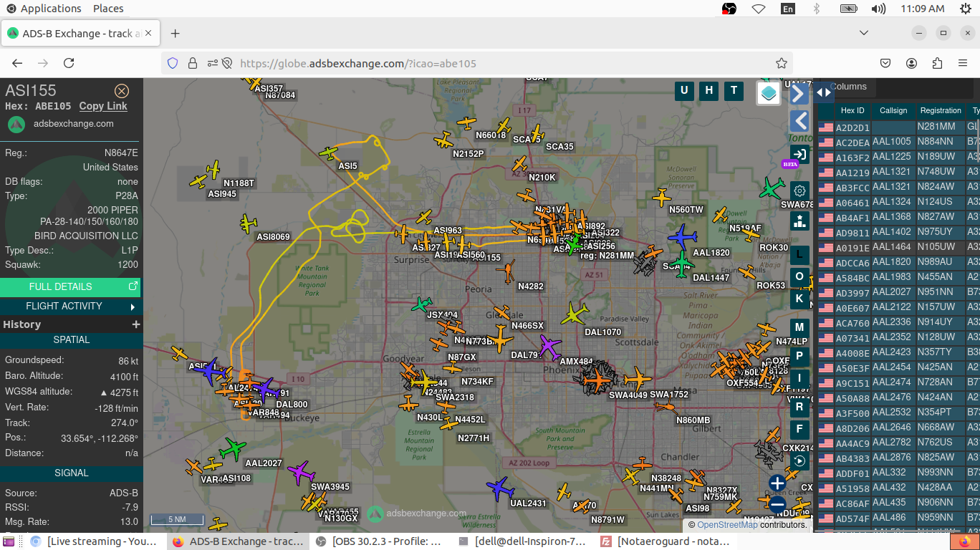Image resolution: width=980 pixels, height=550 pixels.
Task: Toggle the T map filter button
Action: [x=733, y=90]
